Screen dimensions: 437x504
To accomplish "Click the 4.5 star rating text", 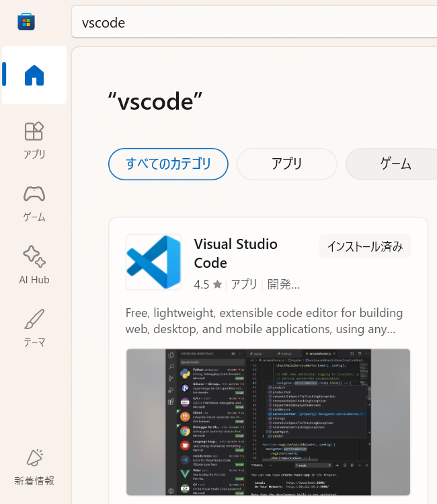I will 201,285.
